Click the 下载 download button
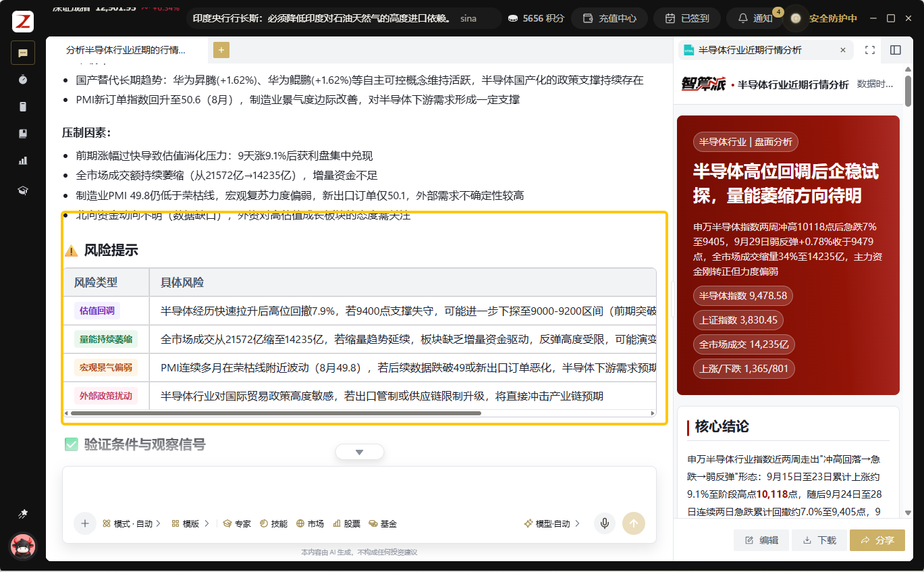The height and width of the screenshot is (572, 924). point(819,540)
